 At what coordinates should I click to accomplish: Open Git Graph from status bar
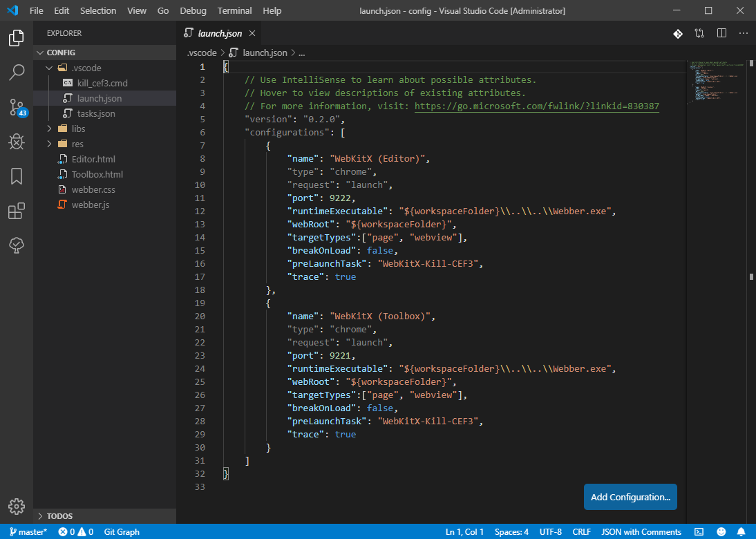coord(122,532)
